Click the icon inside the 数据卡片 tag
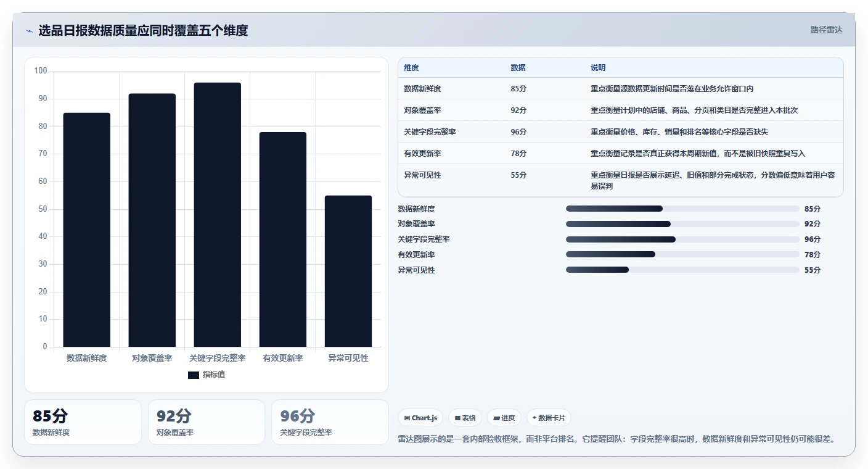The height and width of the screenshot is (469, 868). point(534,418)
